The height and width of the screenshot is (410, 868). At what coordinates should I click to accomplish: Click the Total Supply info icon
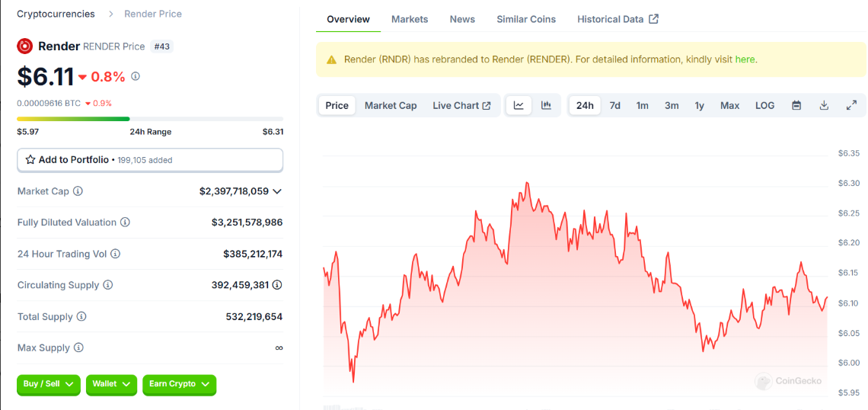[x=81, y=316]
